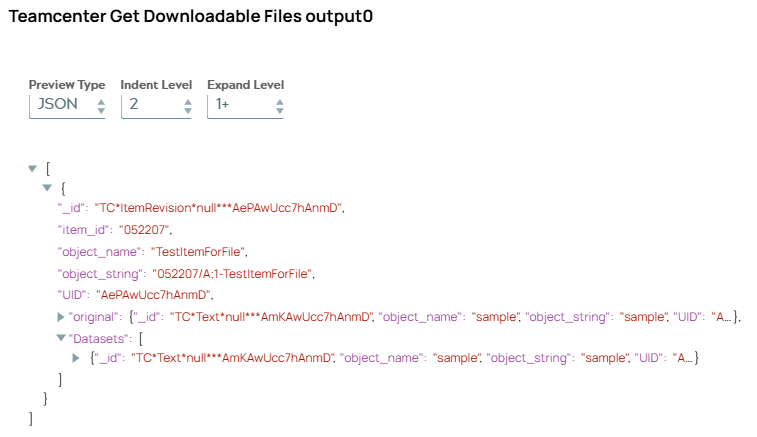Open the Expand Level dropdown showing 1+

(x=245, y=105)
